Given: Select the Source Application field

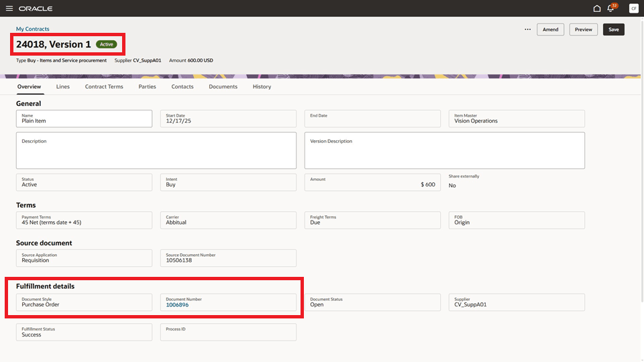Looking at the screenshot, I should pyautogui.click(x=85, y=258).
